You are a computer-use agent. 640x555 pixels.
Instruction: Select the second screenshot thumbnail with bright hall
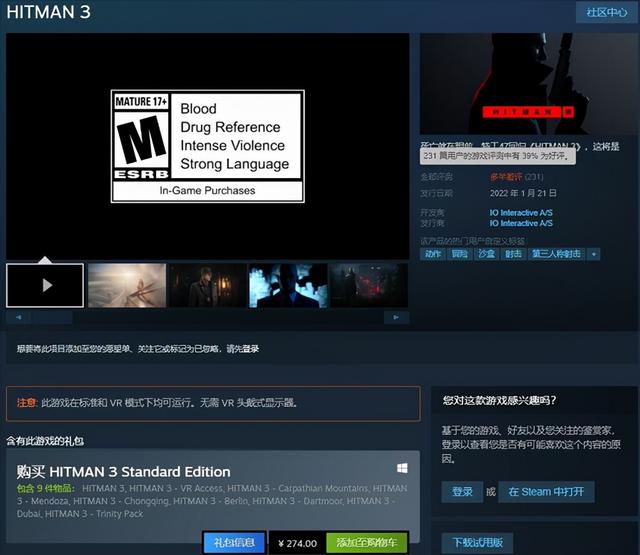point(127,285)
